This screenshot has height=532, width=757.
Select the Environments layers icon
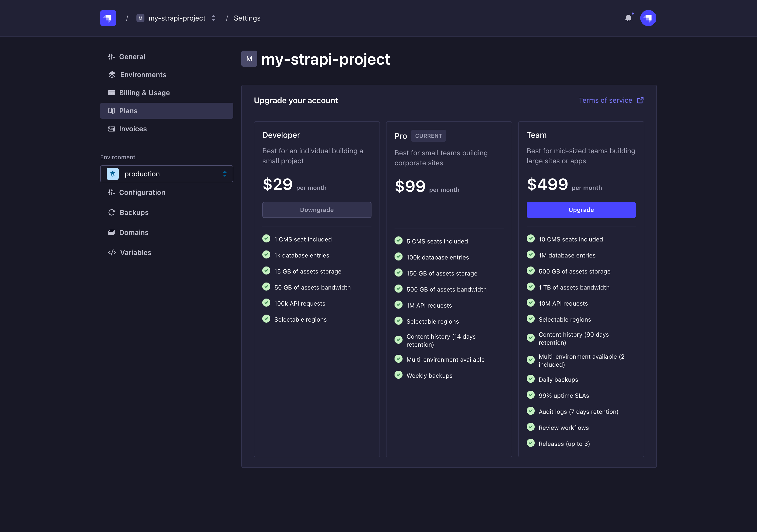pos(112,75)
